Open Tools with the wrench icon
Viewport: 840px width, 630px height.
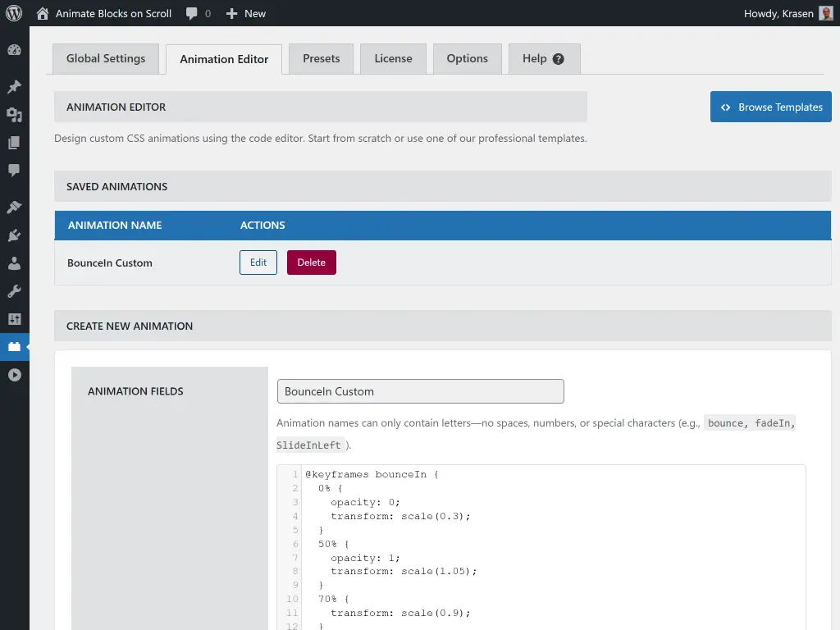(14, 290)
